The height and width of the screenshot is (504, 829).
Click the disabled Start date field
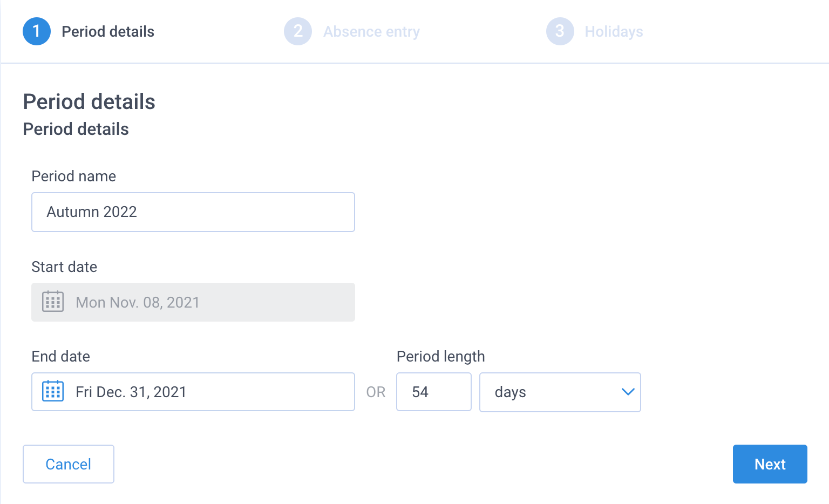pyautogui.click(x=193, y=302)
